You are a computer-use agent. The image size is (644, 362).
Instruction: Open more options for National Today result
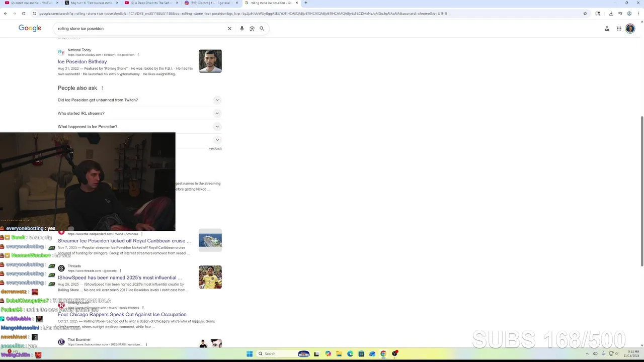tap(138, 55)
